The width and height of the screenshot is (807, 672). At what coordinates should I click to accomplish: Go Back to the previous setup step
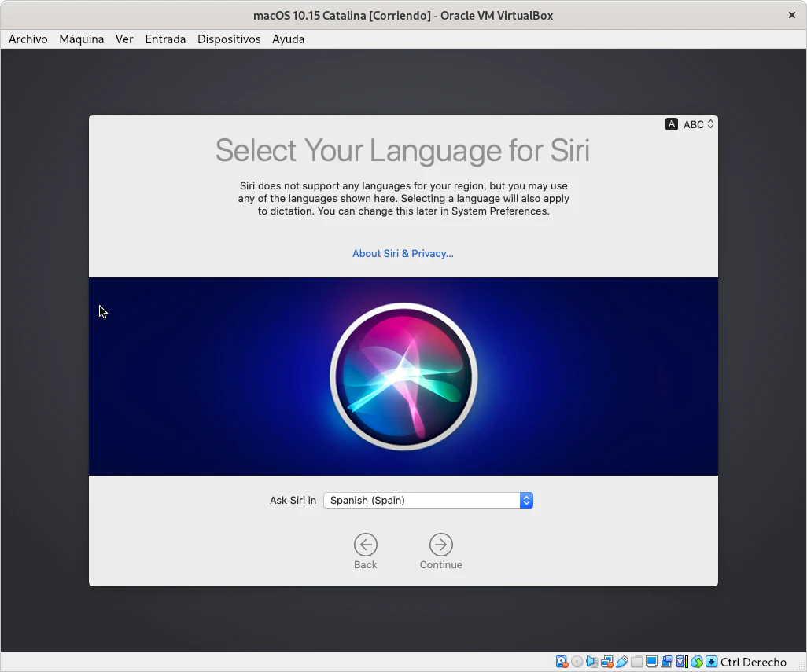366,551
